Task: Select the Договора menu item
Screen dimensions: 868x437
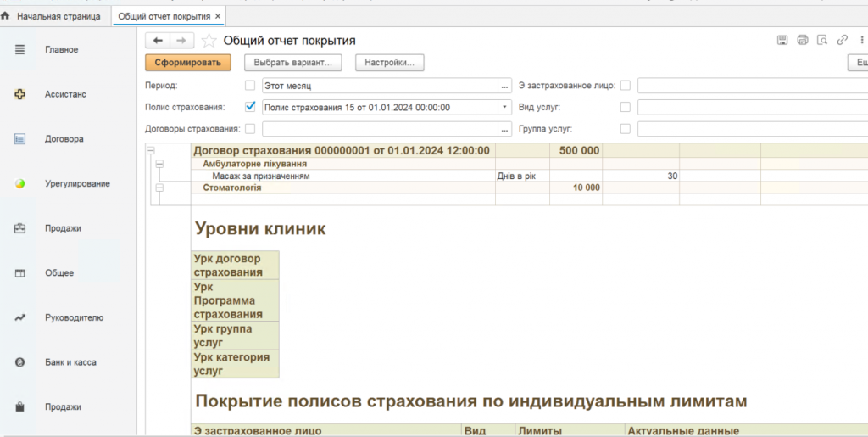Action: pos(64,138)
